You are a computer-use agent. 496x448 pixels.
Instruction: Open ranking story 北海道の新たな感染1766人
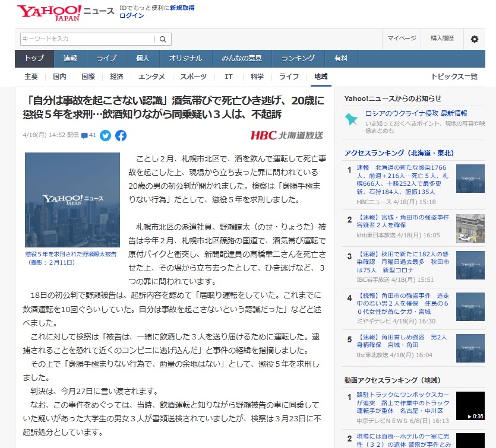pyautogui.click(x=402, y=179)
